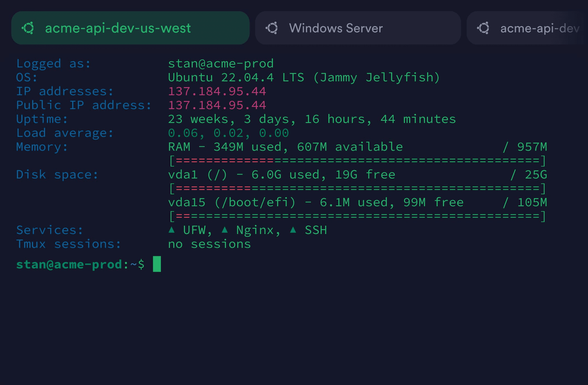The height and width of the screenshot is (385, 588).
Task: Click the UFW service status triangle
Action: [x=172, y=230]
